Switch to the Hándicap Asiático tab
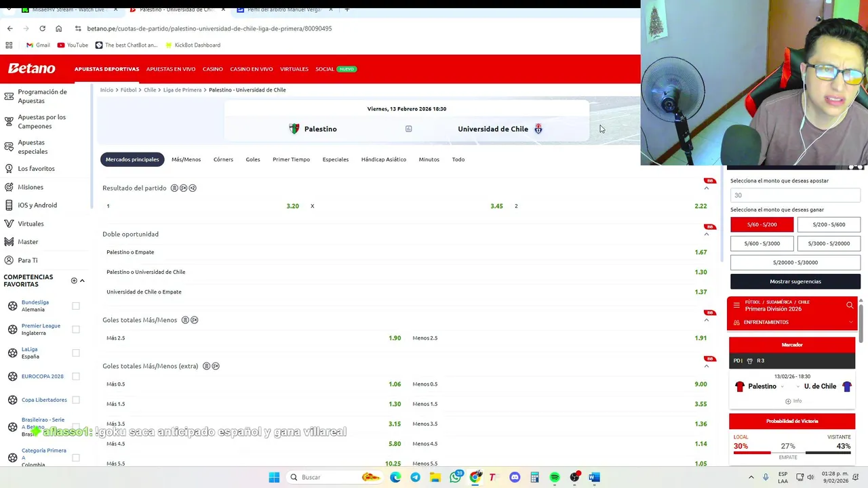The image size is (868, 488). tap(384, 159)
